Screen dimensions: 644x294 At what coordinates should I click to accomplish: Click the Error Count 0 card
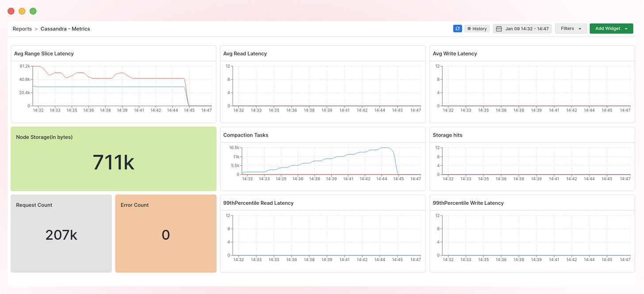click(166, 233)
